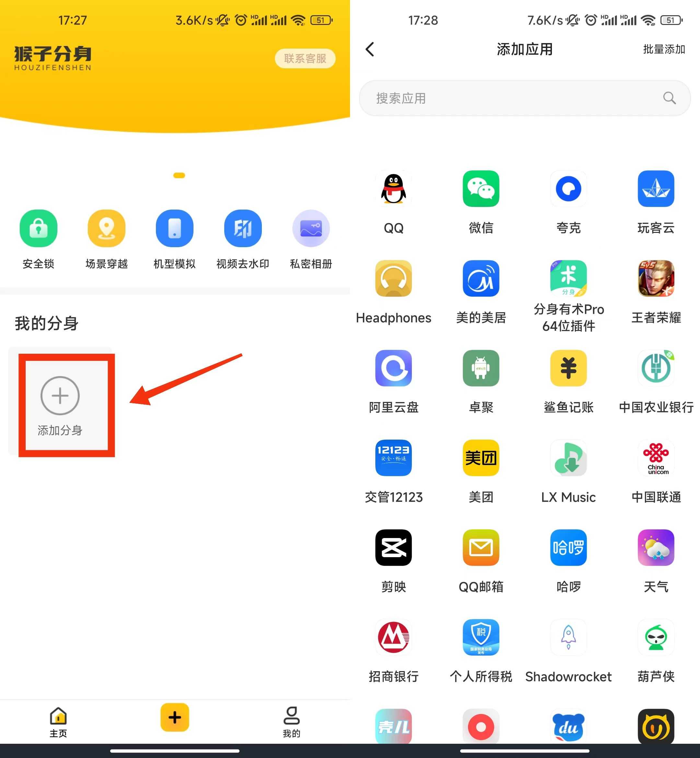The width and height of the screenshot is (700, 758).
Task: Tap search 搜索应用 input field
Action: pos(521,99)
